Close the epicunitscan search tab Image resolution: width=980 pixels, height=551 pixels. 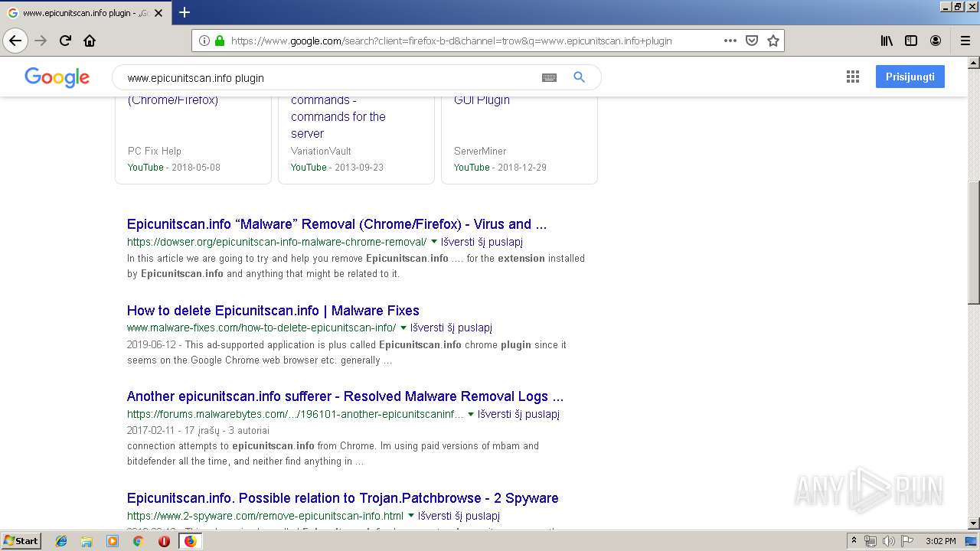[158, 13]
